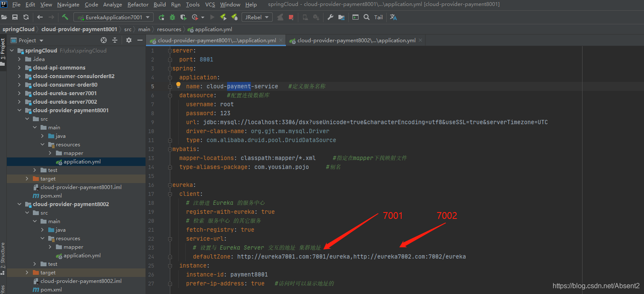Click the profiler run icon
This screenshot has height=294, width=644.
(195, 17)
